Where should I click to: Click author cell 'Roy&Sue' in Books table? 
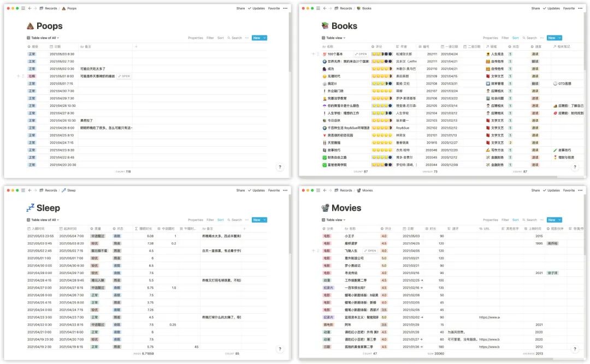pyautogui.click(x=403, y=128)
